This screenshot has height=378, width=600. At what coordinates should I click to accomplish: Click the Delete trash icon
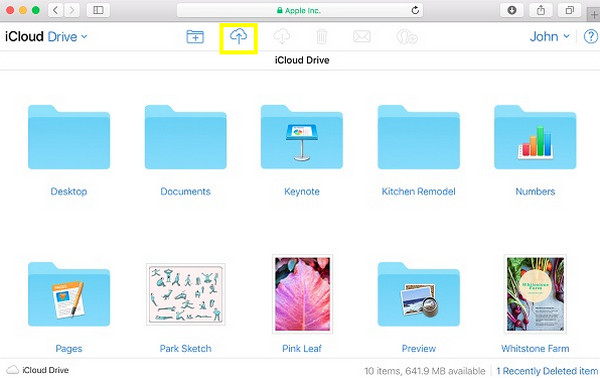point(321,37)
